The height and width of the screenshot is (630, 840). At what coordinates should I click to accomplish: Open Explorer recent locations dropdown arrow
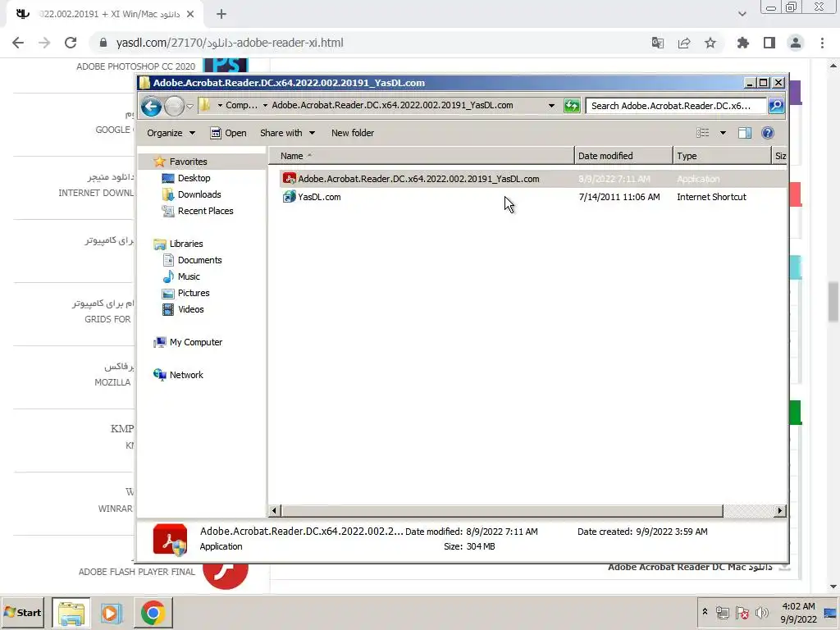[189, 106]
